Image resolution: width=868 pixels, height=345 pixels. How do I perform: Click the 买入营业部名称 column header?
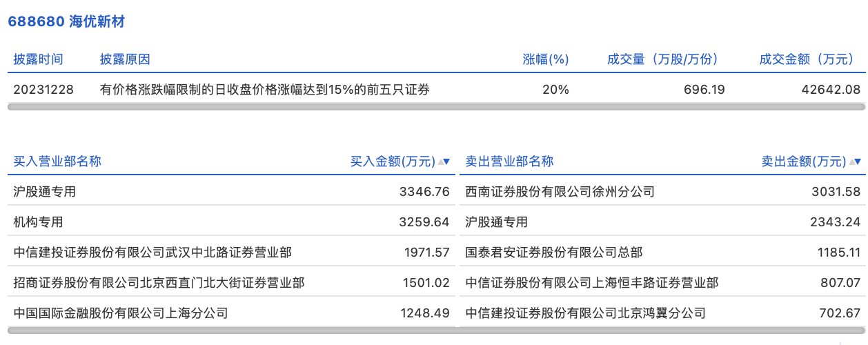(57, 161)
